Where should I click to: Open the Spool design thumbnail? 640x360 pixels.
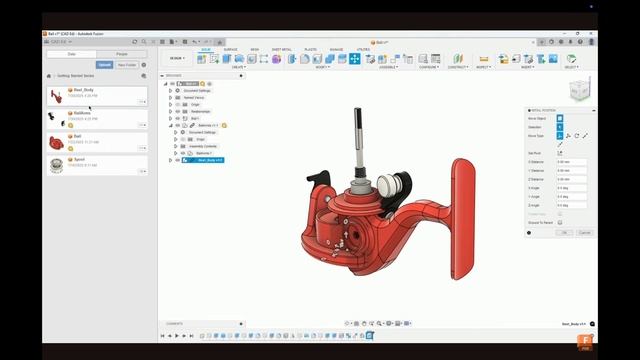(x=56, y=165)
